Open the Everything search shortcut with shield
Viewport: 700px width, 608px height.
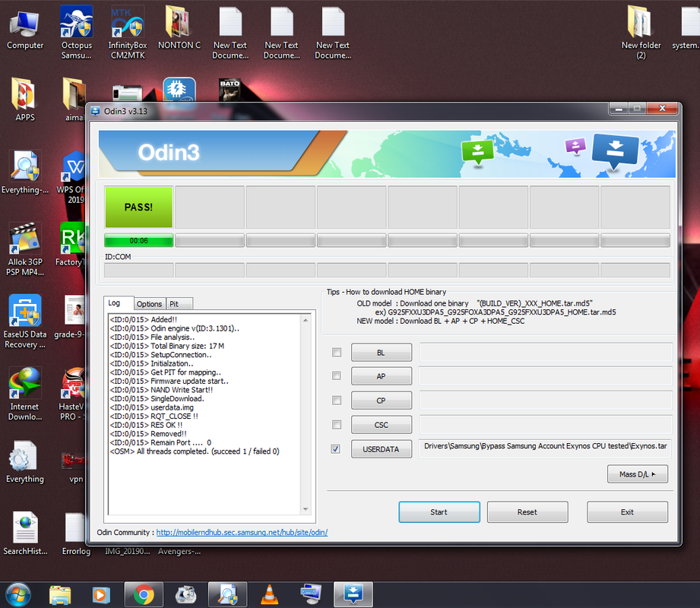coord(25,172)
